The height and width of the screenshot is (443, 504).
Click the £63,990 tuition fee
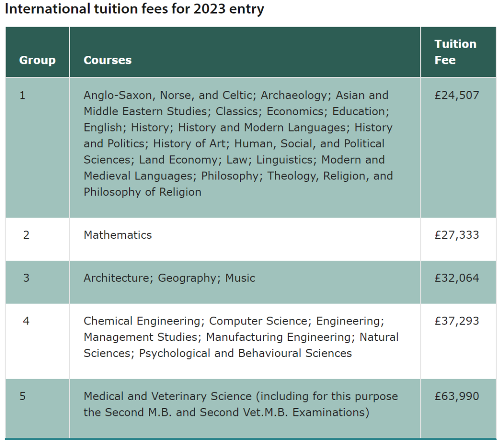point(457,396)
